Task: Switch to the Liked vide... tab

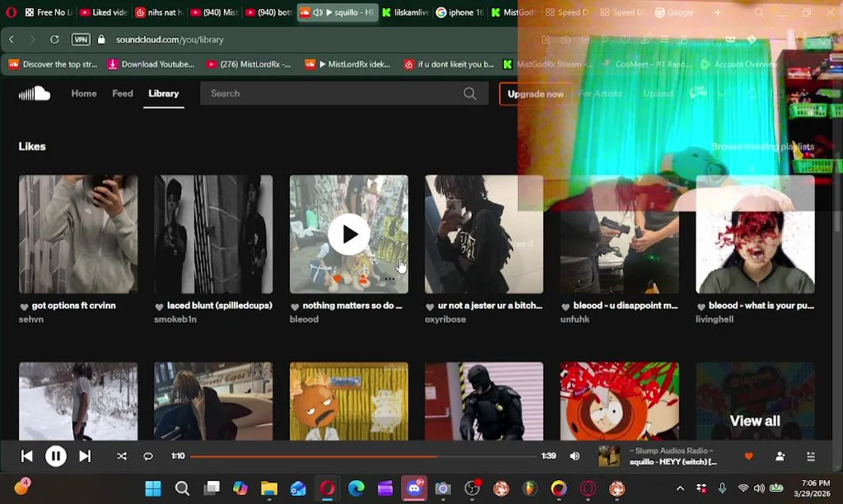Action: pos(103,13)
